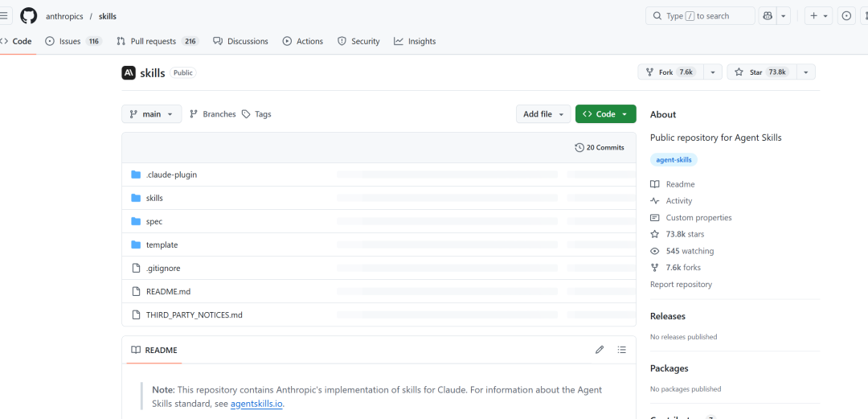Click the search box in header
868x419 pixels.
click(x=700, y=16)
